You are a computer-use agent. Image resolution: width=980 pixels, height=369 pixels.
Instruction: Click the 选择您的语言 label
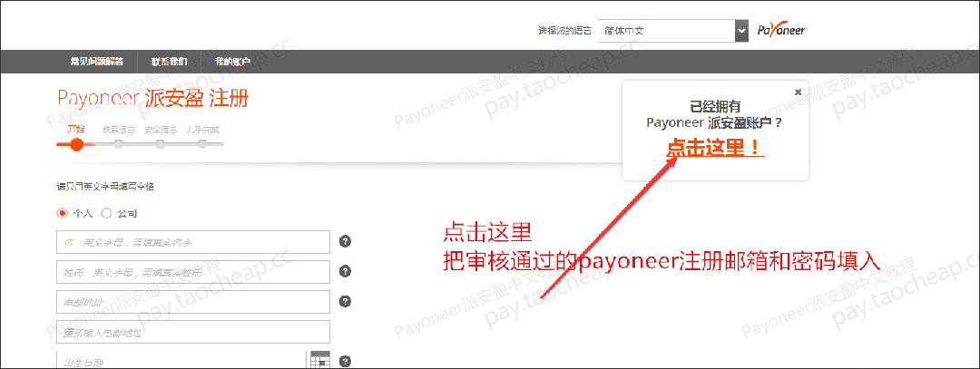coord(564,30)
